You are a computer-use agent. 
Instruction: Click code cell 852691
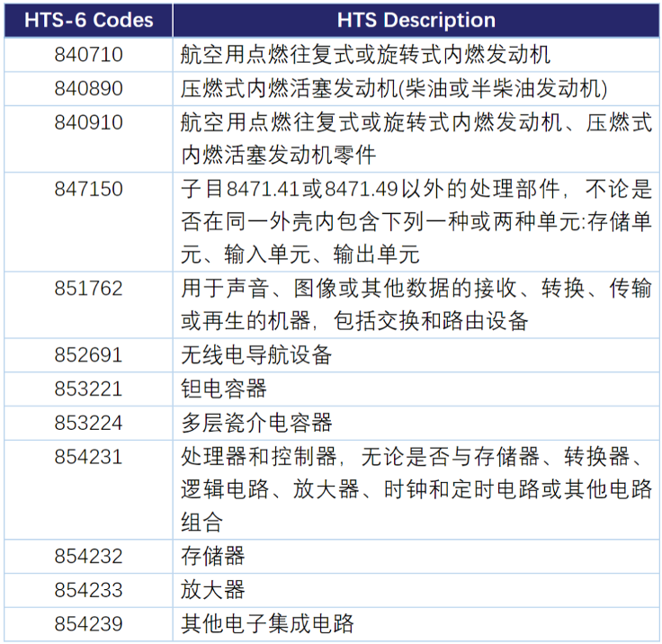click(89, 354)
